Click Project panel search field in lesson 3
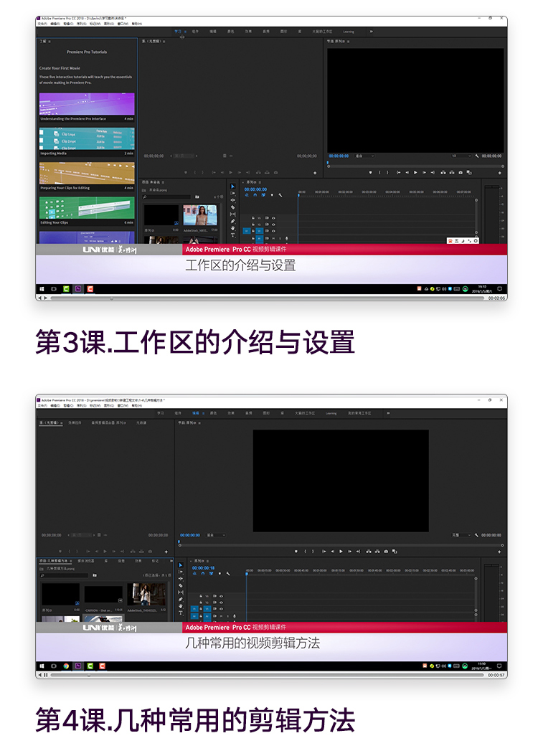 pos(167,197)
